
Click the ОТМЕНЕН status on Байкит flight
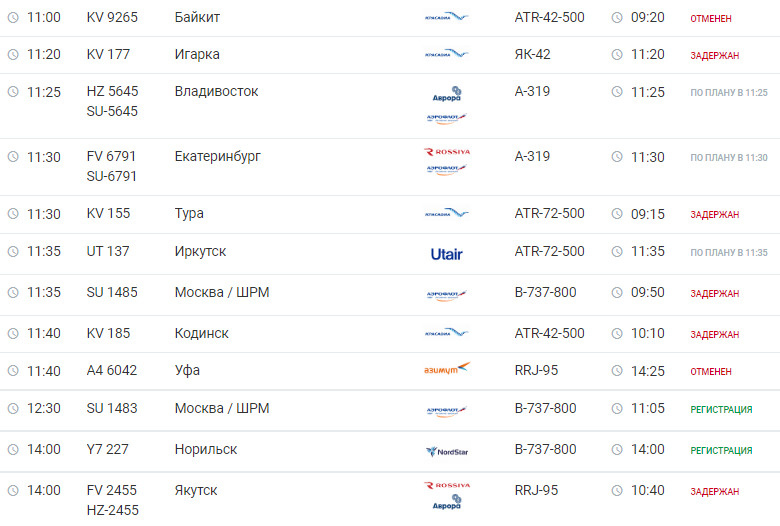pyautogui.click(x=711, y=18)
